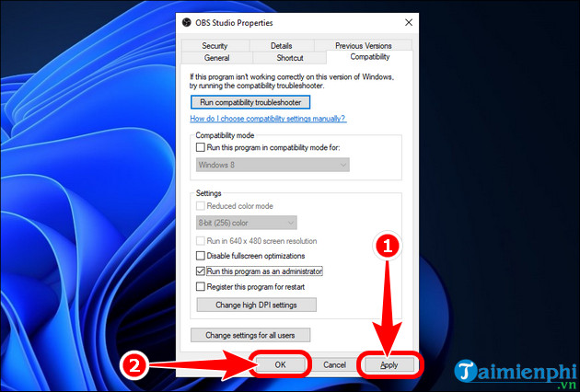
Task: Click the 'Settings' group label
Action: click(209, 193)
